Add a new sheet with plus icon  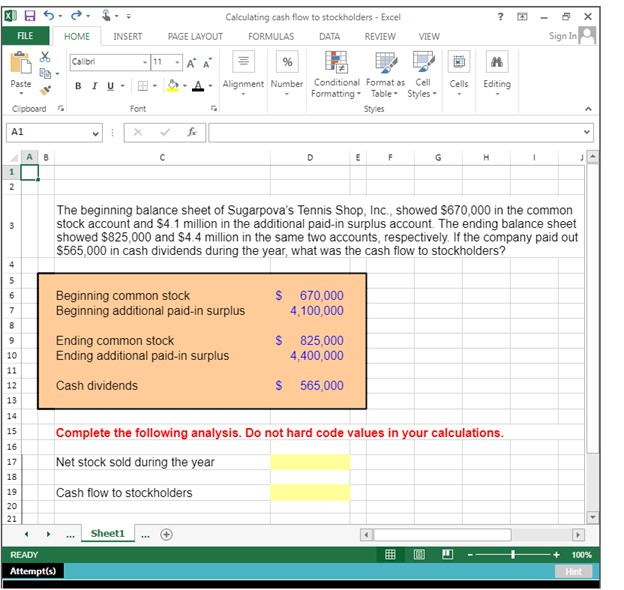click(167, 534)
